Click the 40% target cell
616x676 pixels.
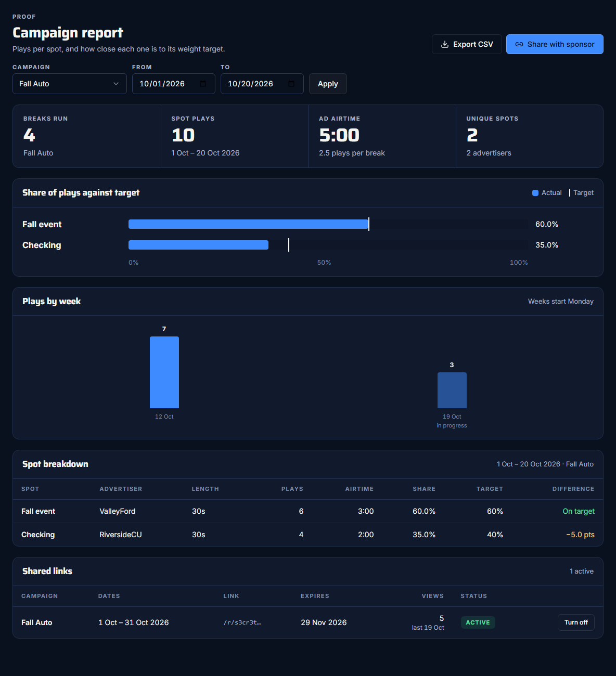495,535
